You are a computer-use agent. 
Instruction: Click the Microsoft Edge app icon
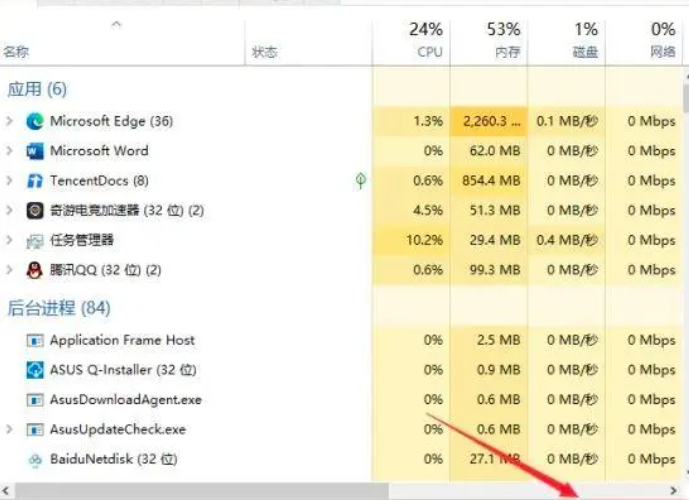(x=35, y=121)
